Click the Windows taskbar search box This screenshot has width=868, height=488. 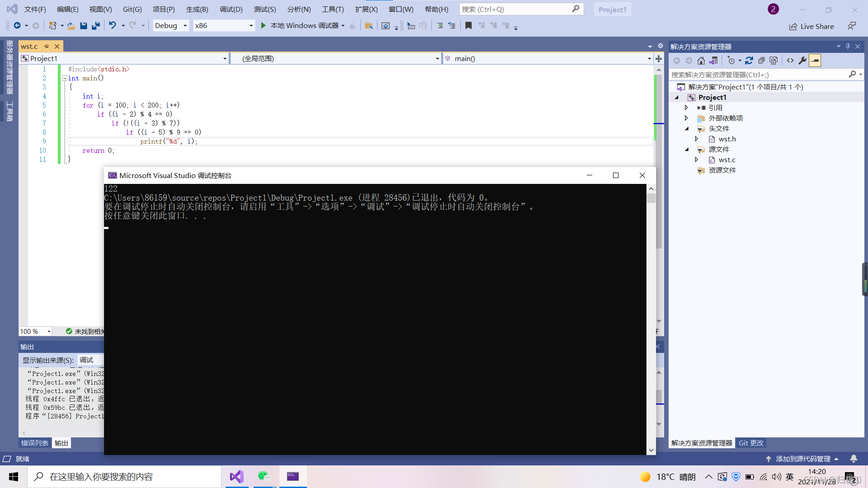point(124,477)
